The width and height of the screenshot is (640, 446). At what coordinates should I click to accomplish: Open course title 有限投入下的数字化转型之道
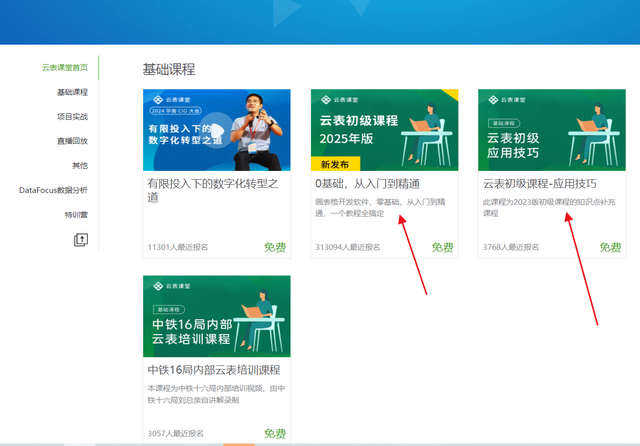point(213,191)
